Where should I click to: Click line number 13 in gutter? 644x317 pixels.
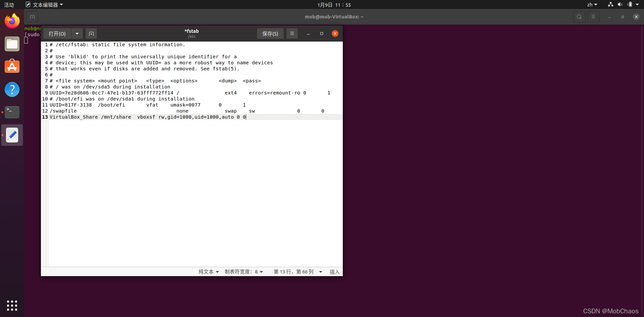coord(45,117)
